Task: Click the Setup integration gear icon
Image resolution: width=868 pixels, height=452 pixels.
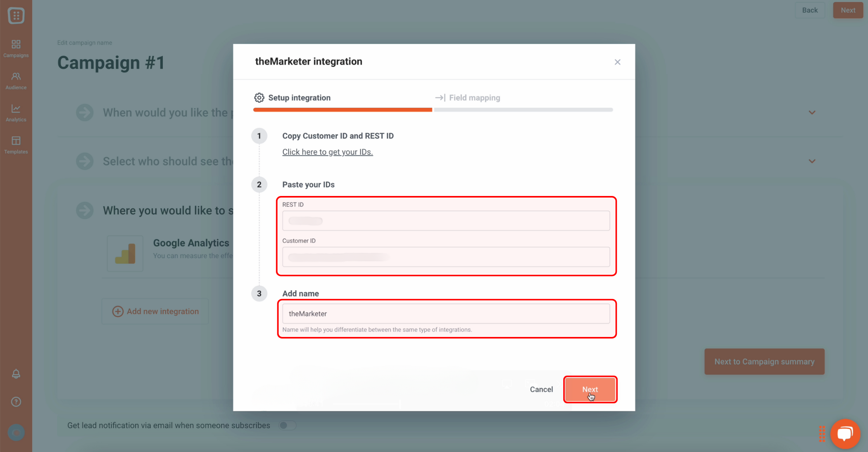Action: click(x=259, y=98)
